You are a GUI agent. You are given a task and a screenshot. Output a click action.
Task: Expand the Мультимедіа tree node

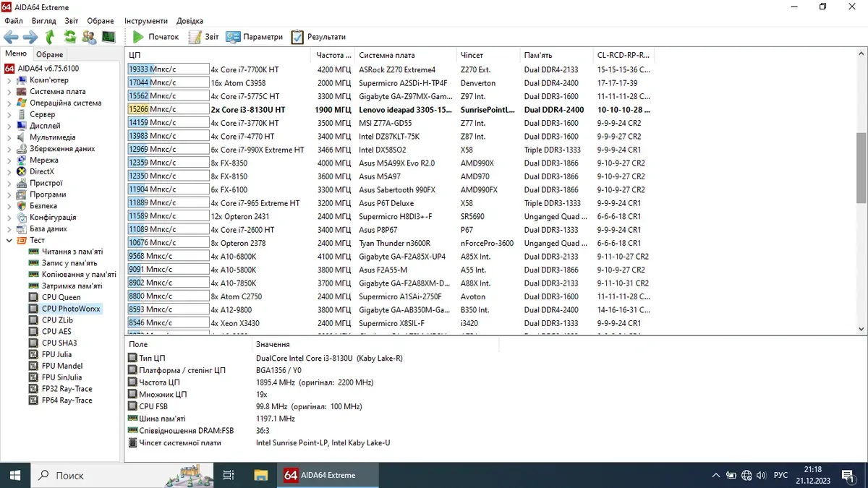[9, 137]
